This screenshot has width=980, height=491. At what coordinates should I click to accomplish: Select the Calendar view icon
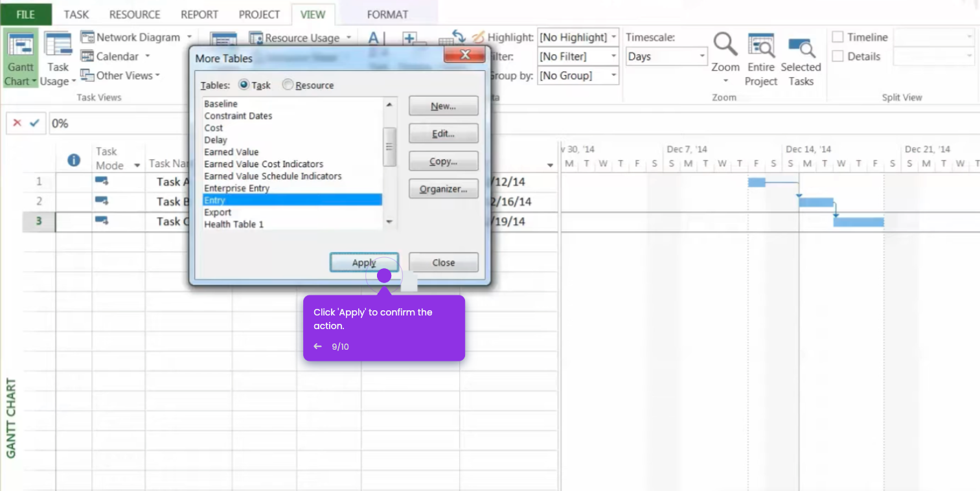pyautogui.click(x=87, y=56)
